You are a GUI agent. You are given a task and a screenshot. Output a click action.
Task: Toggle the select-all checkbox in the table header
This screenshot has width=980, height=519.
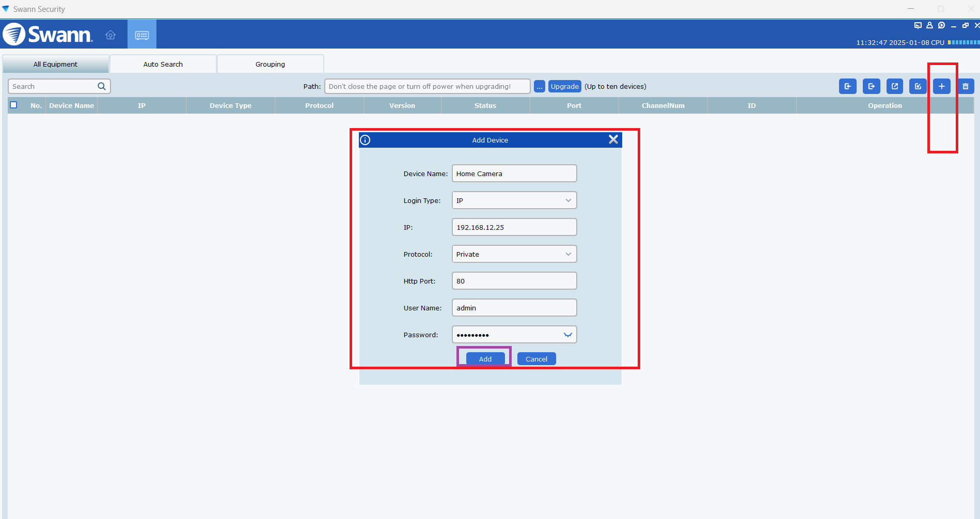click(x=13, y=105)
